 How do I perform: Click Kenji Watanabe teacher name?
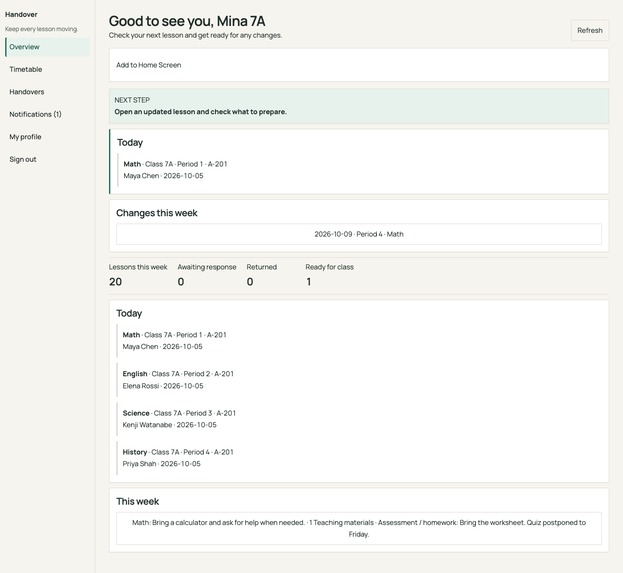147,425
